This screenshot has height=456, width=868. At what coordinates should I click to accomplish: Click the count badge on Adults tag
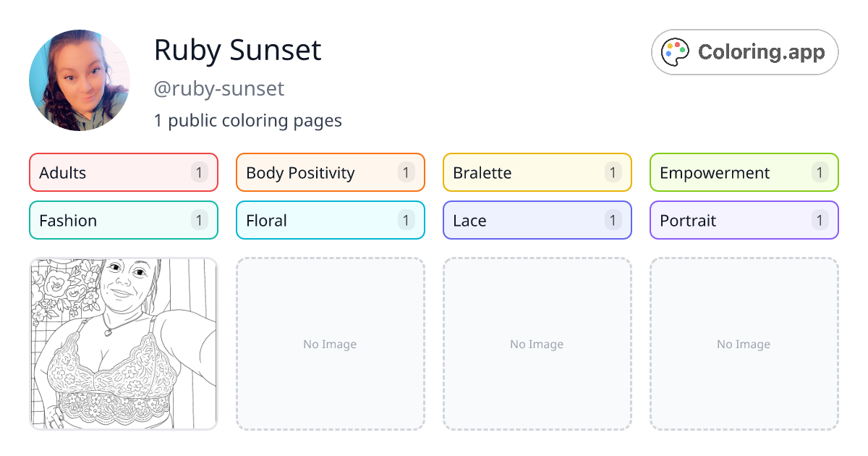tap(199, 172)
